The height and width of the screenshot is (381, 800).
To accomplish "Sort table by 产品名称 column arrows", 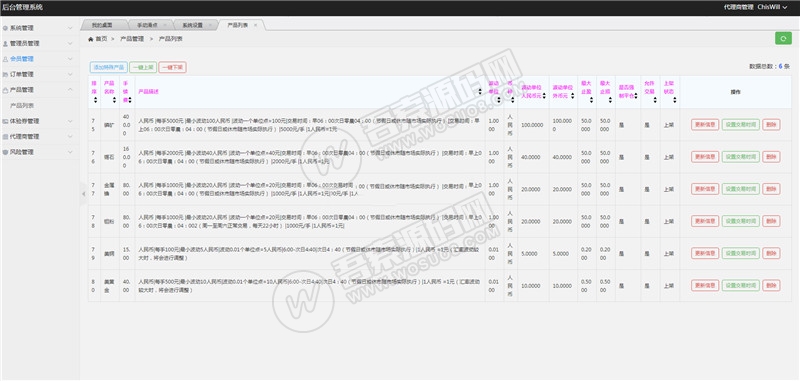I will pos(114,100).
